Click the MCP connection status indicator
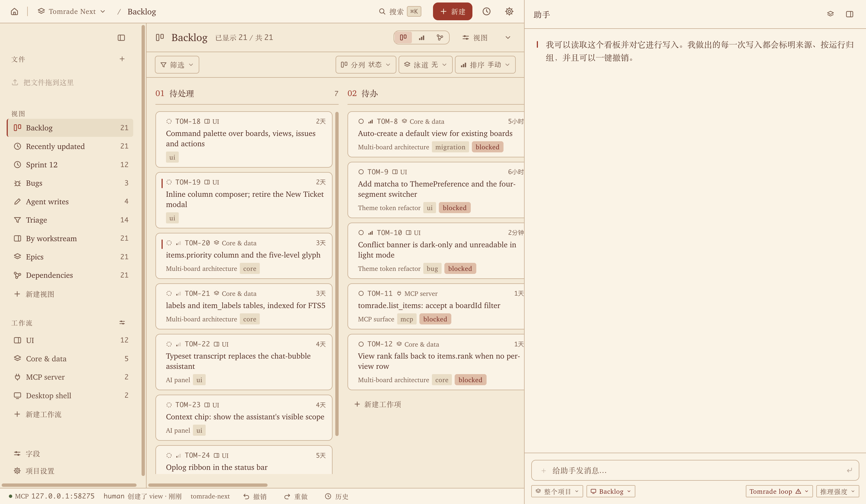This screenshot has width=866, height=504. 52,496
